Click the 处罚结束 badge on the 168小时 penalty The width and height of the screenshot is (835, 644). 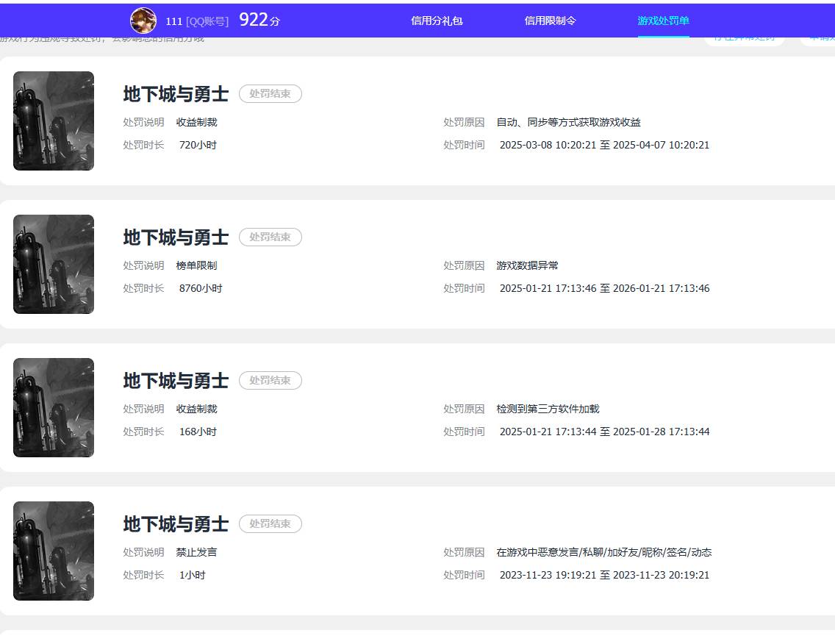tap(270, 380)
